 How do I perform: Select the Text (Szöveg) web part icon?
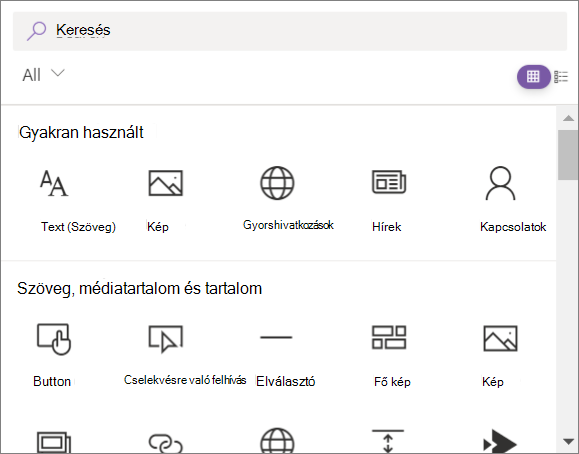click(54, 183)
